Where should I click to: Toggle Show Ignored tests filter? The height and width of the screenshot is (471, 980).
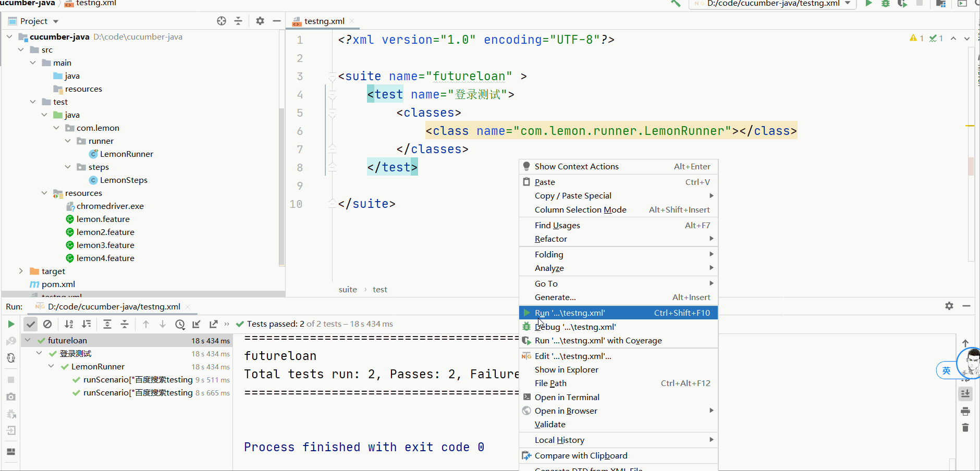coord(47,324)
